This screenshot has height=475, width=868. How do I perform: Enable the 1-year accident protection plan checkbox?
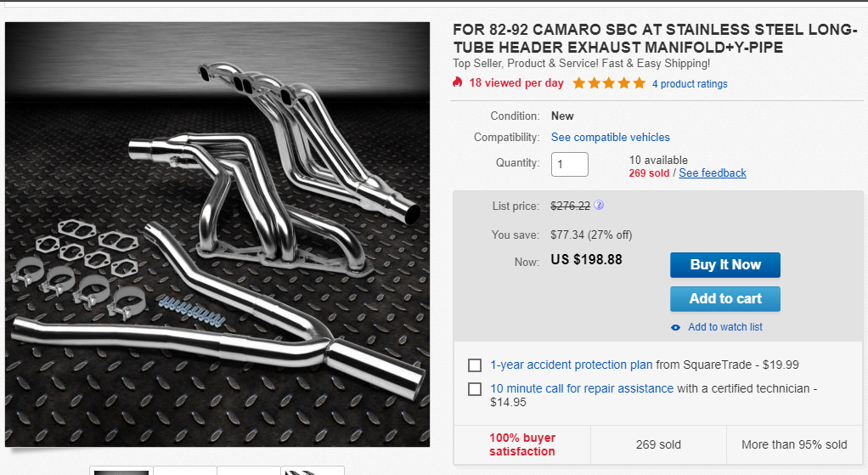(475, 365)
